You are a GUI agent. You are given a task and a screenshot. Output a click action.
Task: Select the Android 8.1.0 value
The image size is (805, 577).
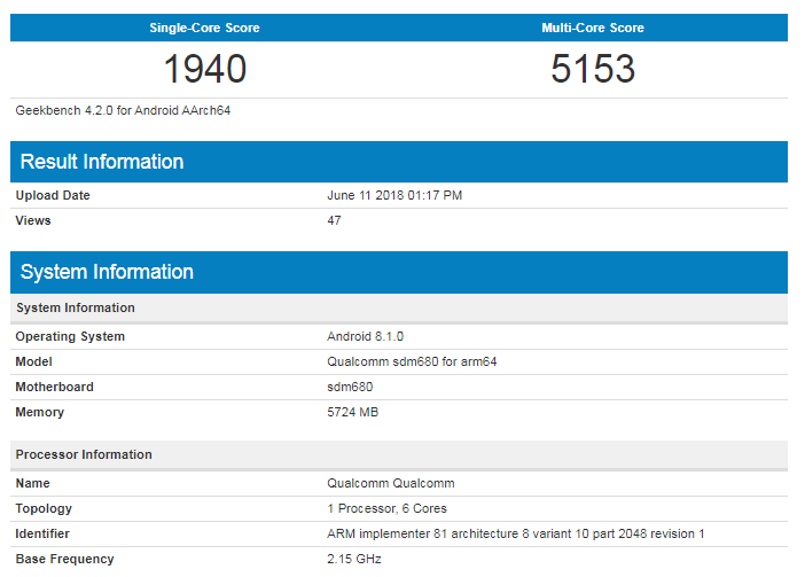coord(365,336)
